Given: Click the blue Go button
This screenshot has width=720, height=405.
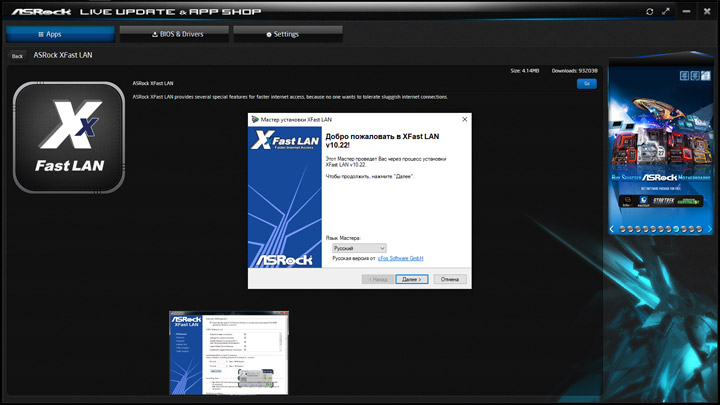Looking at the screenshot, I should coord(587,84).
